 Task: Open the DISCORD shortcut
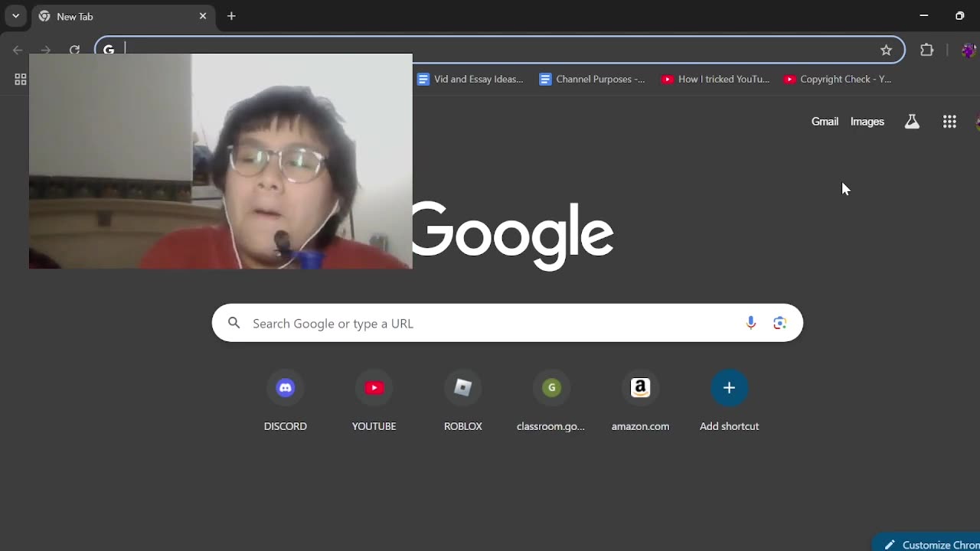point(286,402)
